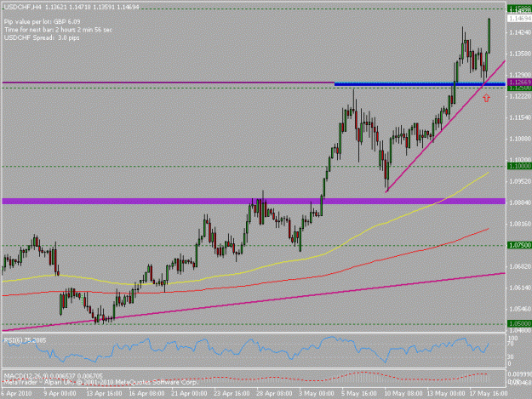The width and height of the screenshot is (532, 399).
Task: Click the current price label 1.14694
Action: point(519,19)
